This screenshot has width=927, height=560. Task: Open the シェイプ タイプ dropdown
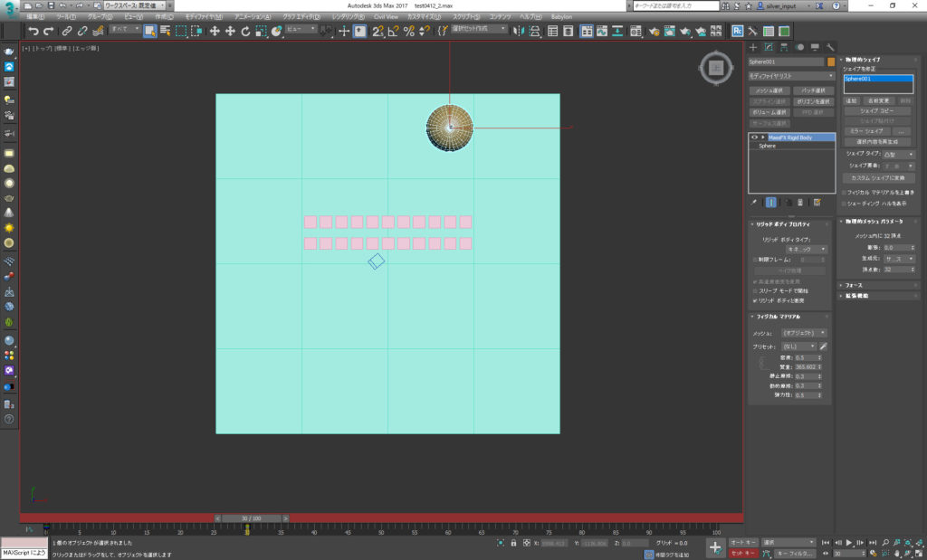pos(899,155)
